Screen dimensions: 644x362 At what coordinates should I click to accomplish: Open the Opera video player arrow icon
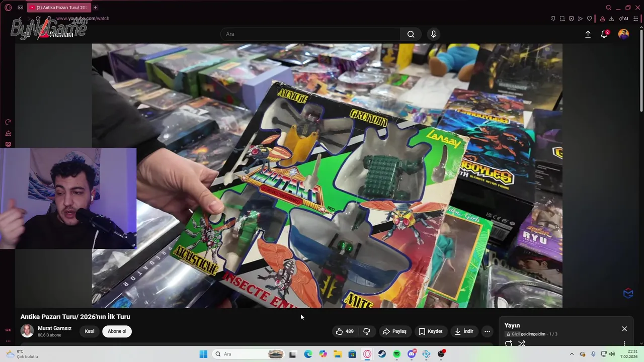580,19
